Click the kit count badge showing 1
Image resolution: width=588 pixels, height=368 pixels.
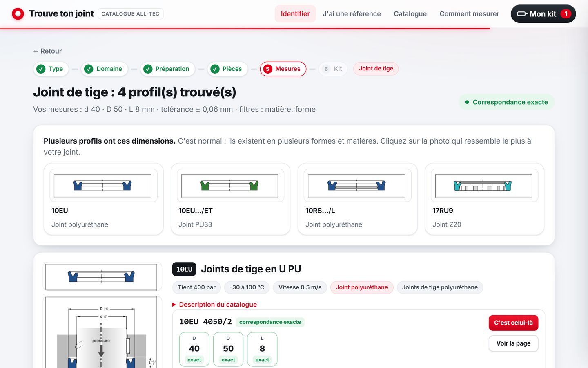pos(566,14)
